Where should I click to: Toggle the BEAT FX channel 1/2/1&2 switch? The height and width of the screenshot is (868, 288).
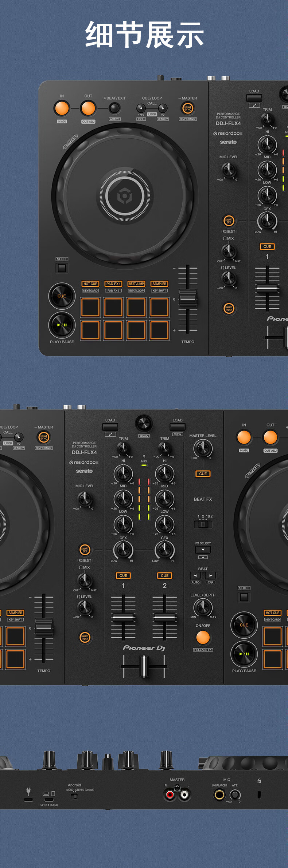(x=203, y=524)
